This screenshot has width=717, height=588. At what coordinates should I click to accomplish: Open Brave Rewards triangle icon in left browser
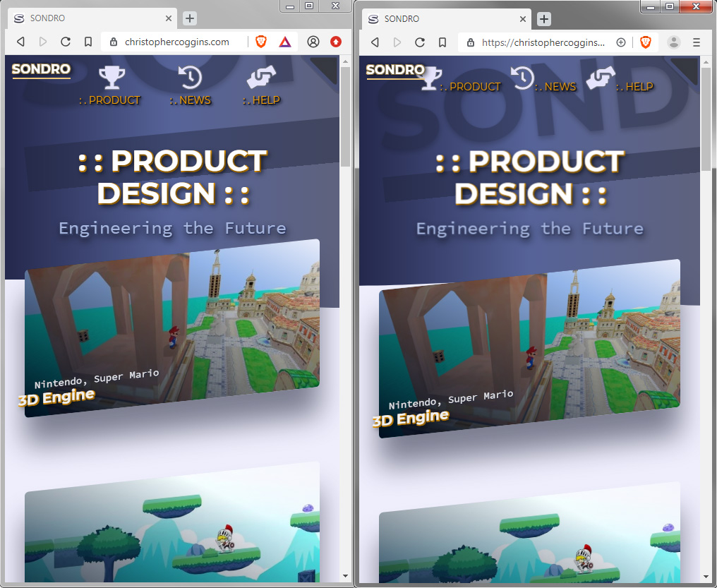pyautogui.click(x=284, y=42)
